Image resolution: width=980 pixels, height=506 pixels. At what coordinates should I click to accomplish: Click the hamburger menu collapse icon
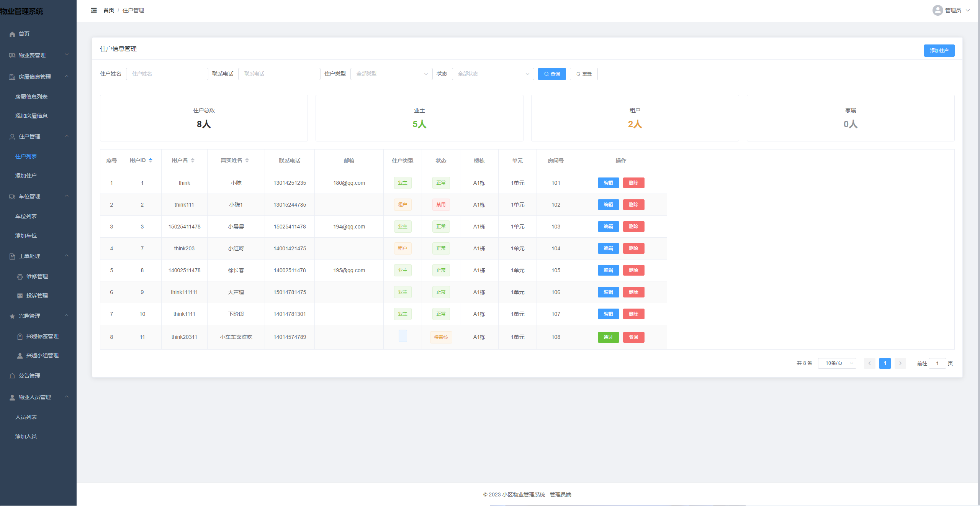pyautogui.click(x=94, y=10)
